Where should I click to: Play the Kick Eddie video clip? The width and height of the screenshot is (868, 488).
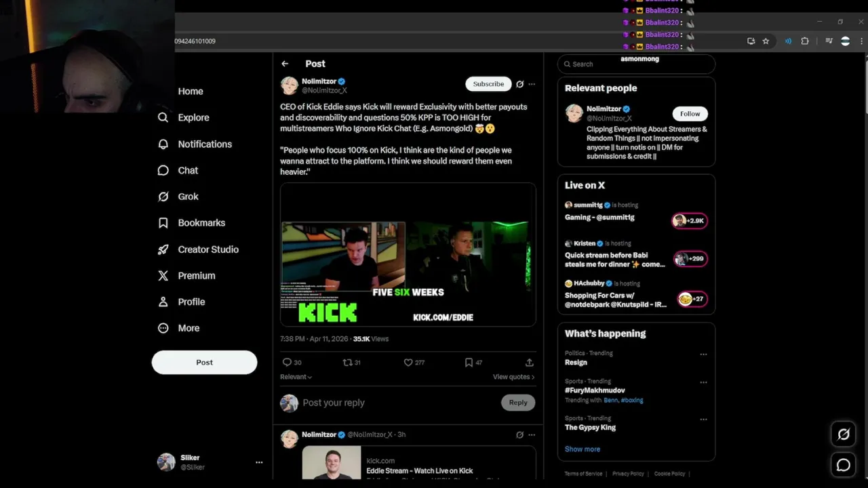pyautogui.click(x=408, y=255)
